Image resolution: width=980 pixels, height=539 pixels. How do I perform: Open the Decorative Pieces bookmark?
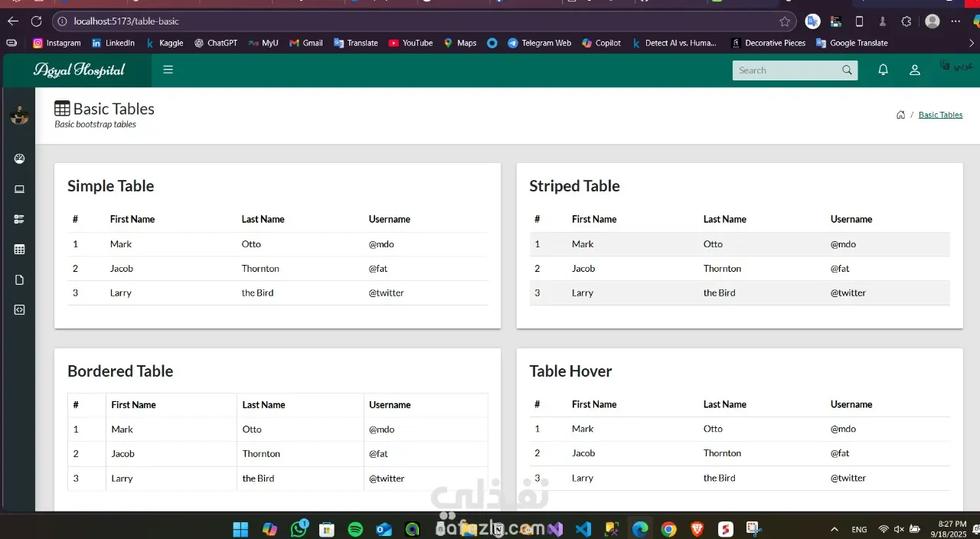(769, 43)
